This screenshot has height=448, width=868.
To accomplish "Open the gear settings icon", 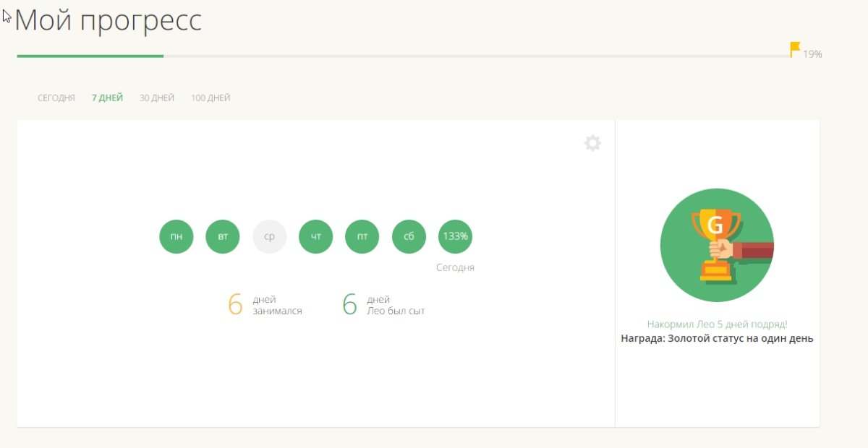I will click(592, 143).
